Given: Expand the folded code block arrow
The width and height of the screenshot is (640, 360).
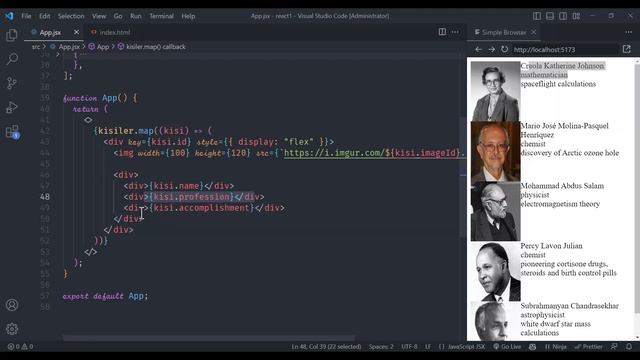Looking at the screenshot, I should pyautogui.click(x=58, y=54).
